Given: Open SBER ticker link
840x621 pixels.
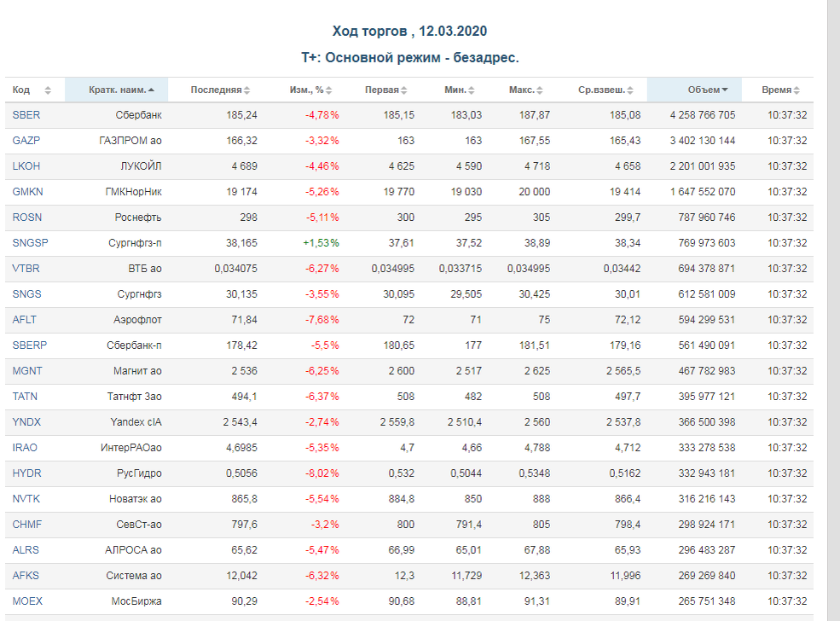Looking at the screenshot, I should pyautogui.click(x=26, y=115).
